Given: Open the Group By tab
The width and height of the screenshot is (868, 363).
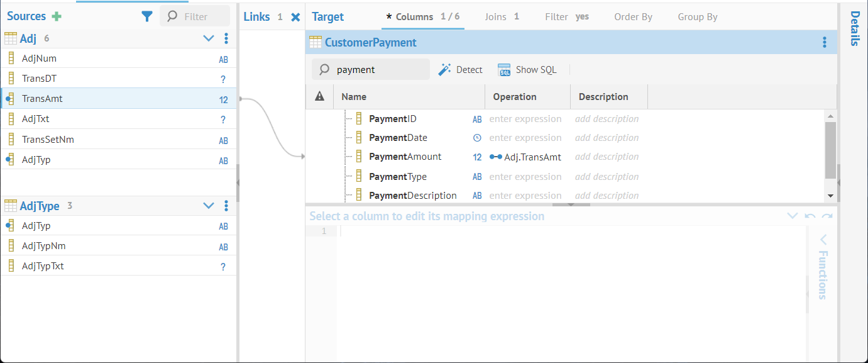Looking at the screenshot, I should [697, 17].
